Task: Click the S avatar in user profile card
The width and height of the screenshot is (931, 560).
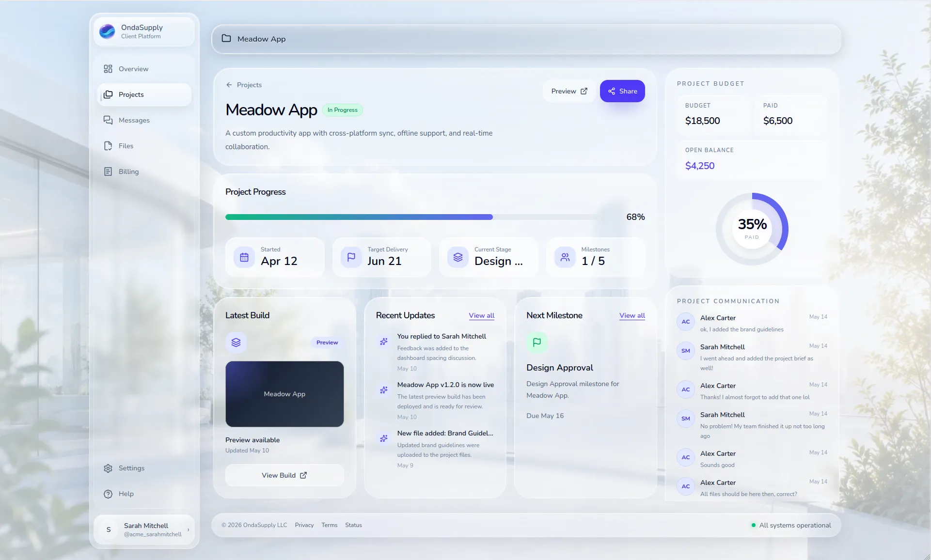Action: point(109,529)
